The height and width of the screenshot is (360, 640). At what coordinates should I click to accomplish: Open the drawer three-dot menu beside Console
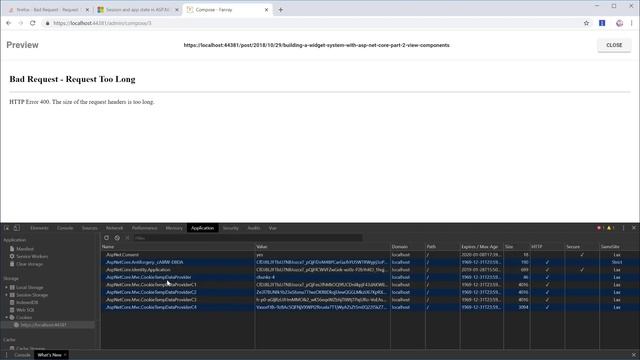(x=7, y=355)
